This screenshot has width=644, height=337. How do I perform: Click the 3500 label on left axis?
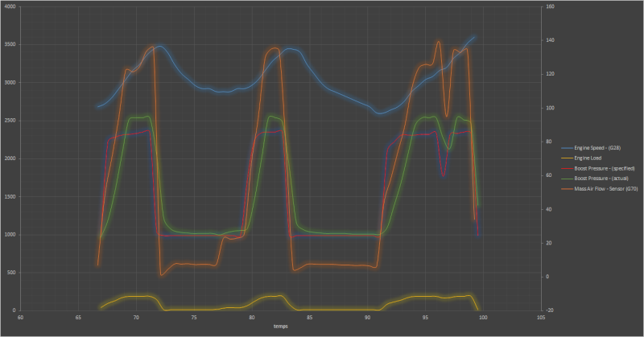click(10, 44)
